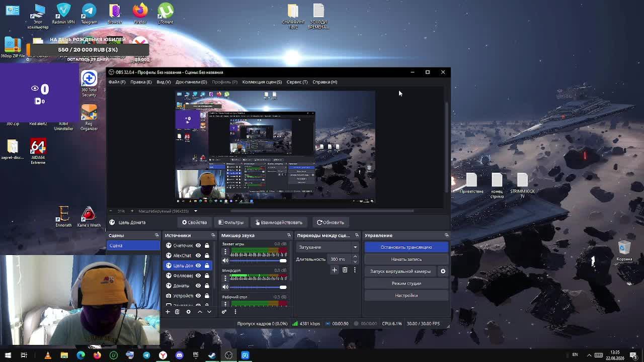Mute Микр/доп via its speaker icon
Image resolution: width=644 pixels, height=362 pixels.
coord(225,287)
